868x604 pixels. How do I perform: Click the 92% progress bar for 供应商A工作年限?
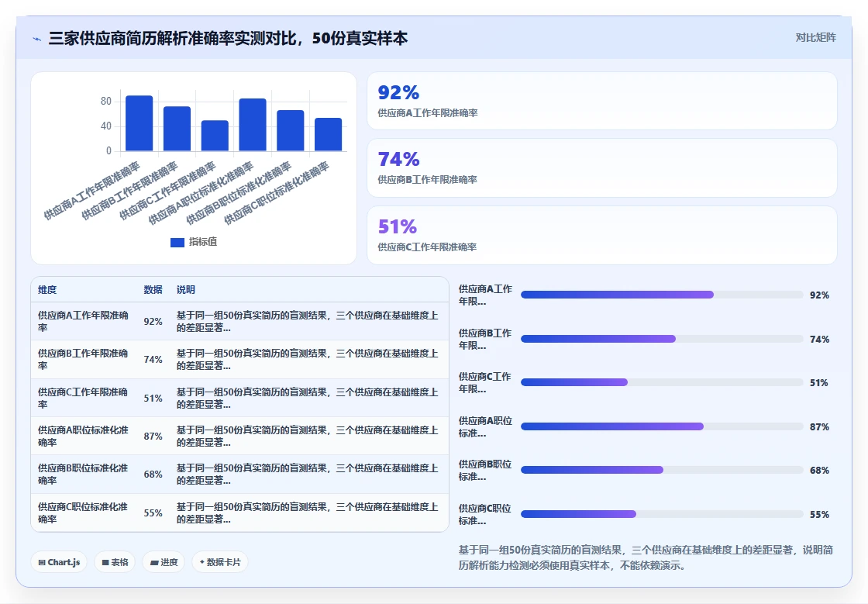click(662, 295)
